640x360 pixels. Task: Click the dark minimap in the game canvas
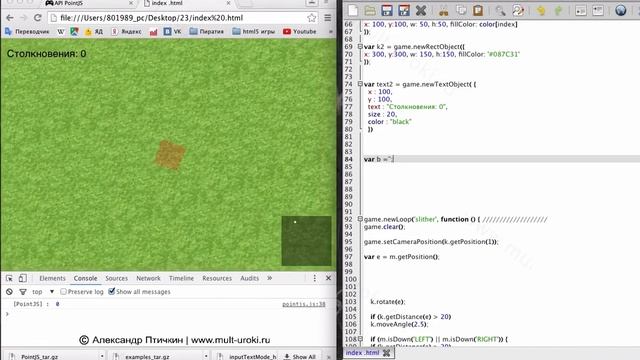(x=307, y=241)
